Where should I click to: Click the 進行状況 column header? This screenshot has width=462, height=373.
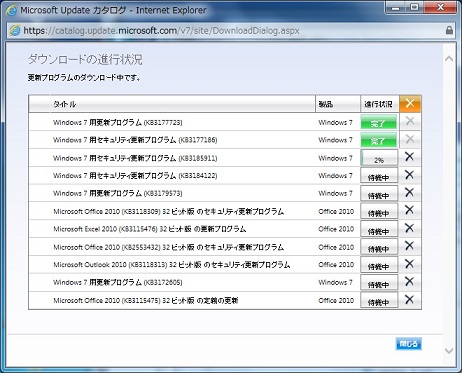pos(378,104)
